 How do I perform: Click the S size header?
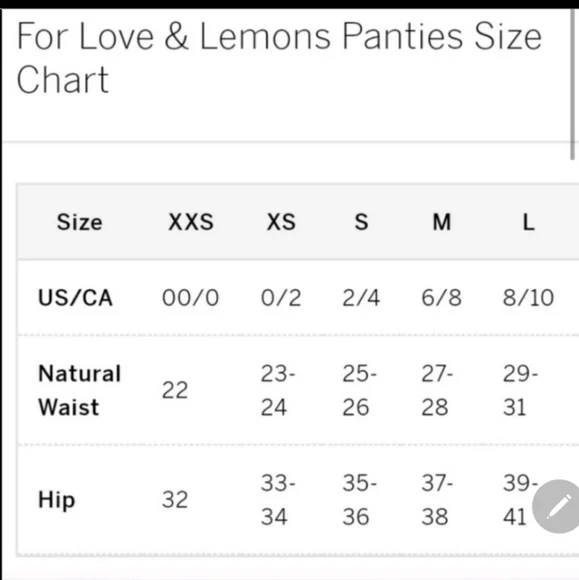pyautogui.click(x=361, y=222)
